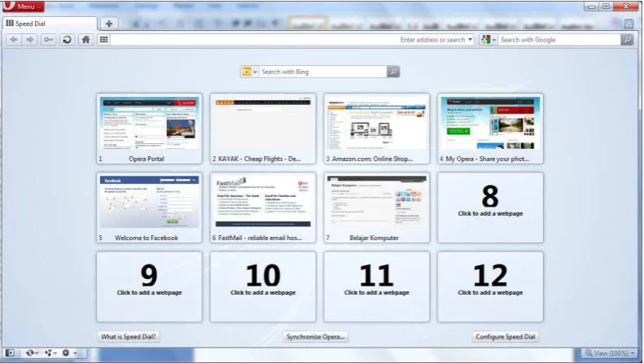Open the Amazon.com speed dial
Viewport: 644px width, 363px height.
(x=377, y=129)
